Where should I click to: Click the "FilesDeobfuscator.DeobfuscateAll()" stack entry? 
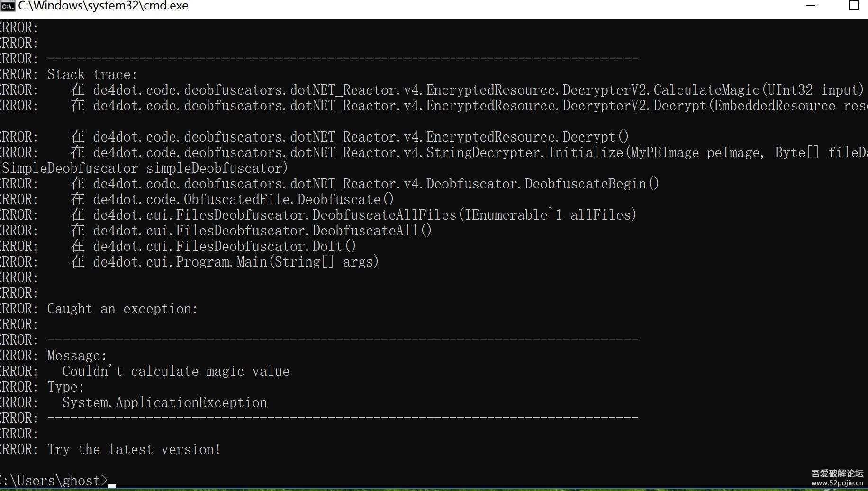tap(262, 231)
